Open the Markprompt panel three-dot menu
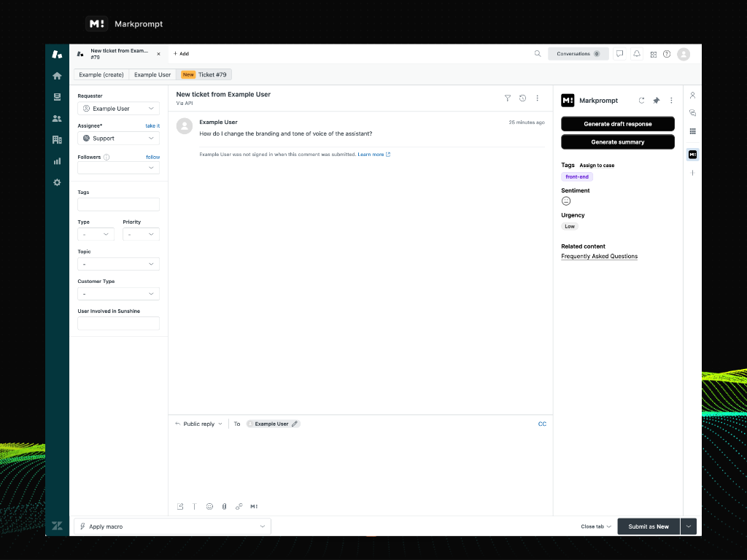This screenshot has height=560, width=747. [x=671, y=101]
